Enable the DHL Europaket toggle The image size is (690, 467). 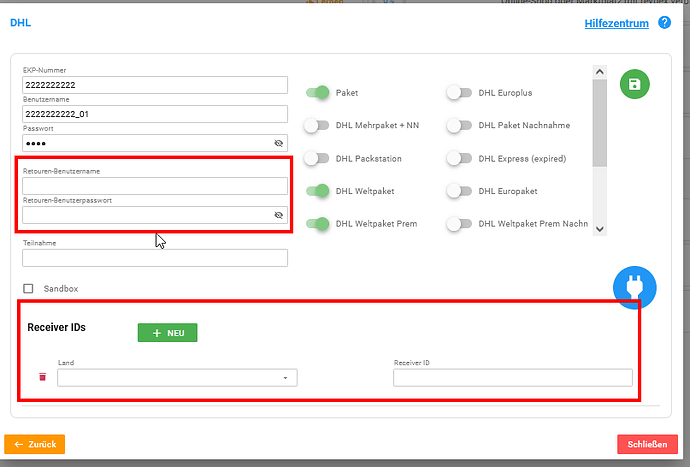[459, 191]
